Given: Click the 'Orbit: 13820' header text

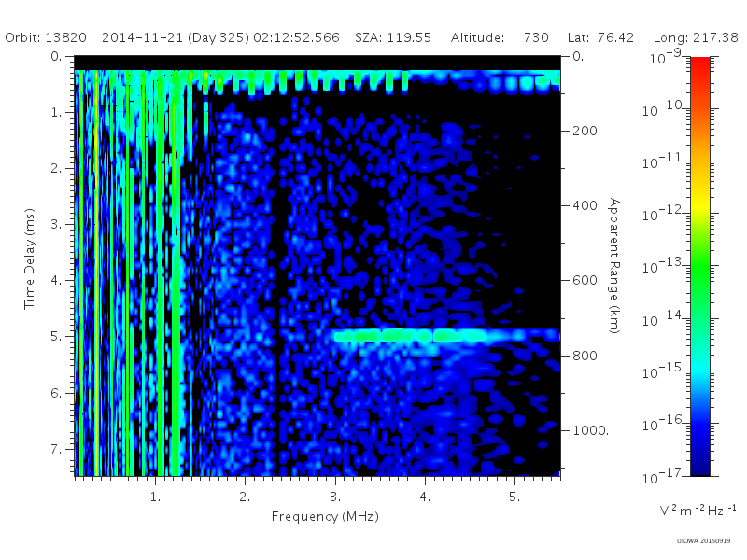Looking at the screenshot, I should point(46,37).
